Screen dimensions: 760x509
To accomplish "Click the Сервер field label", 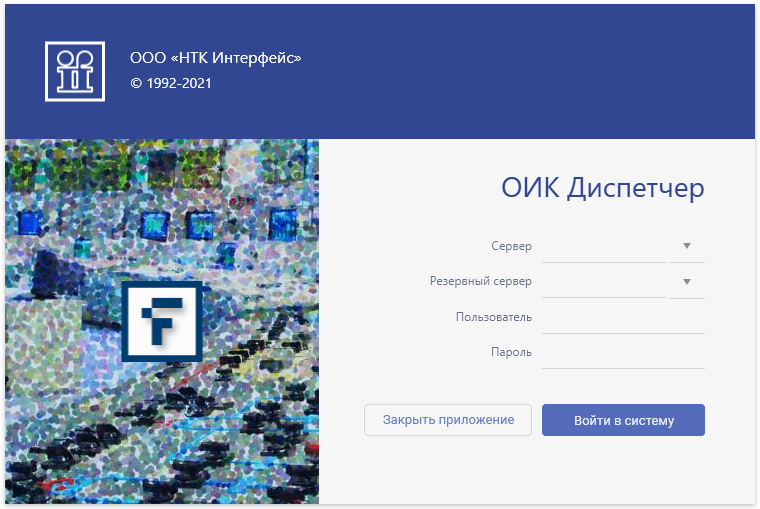I will pos(511,246).
